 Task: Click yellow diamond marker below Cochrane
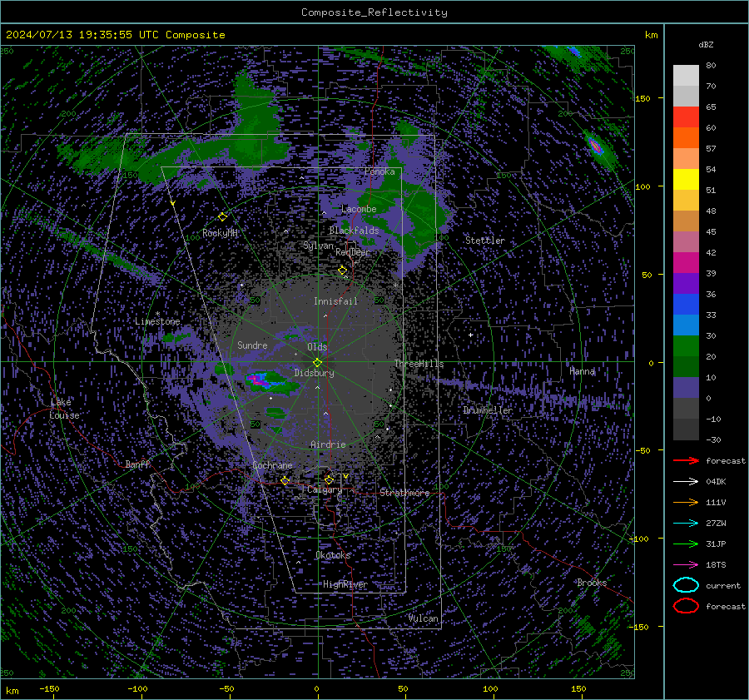click(285, 480)
